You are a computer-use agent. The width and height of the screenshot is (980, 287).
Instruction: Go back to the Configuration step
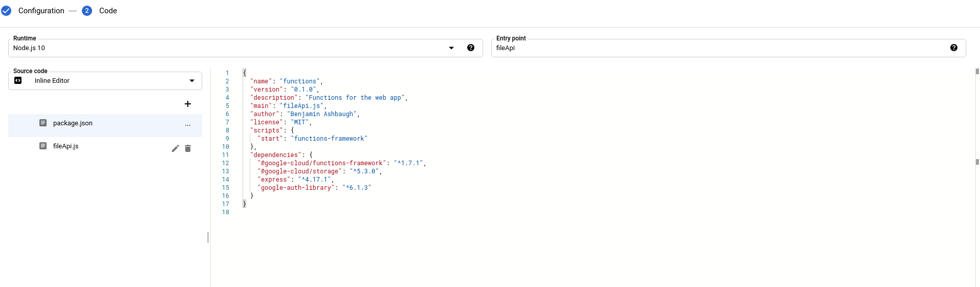(41, 11)
